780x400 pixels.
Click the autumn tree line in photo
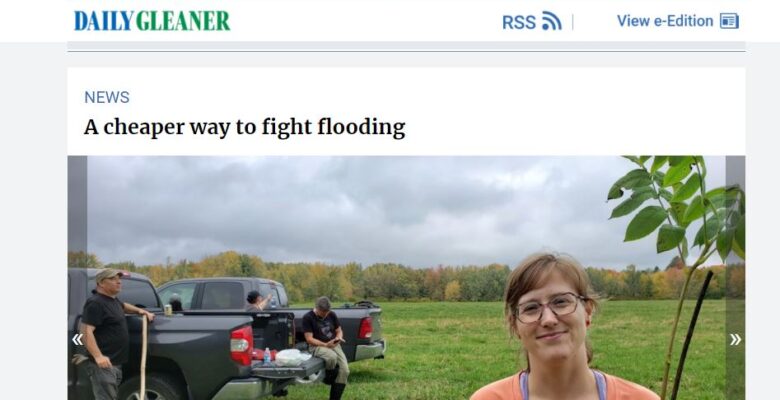click(x=398, y=279)
